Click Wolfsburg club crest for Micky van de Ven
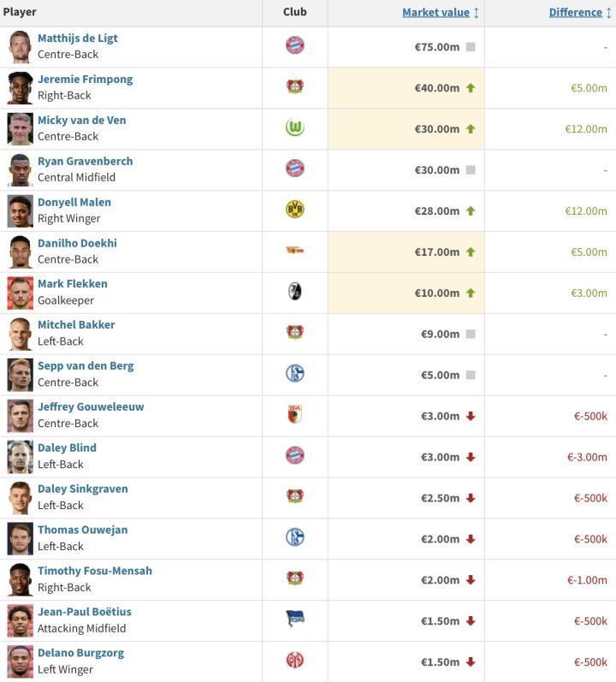This screenshot has width=616, height=682. [294, 128]
